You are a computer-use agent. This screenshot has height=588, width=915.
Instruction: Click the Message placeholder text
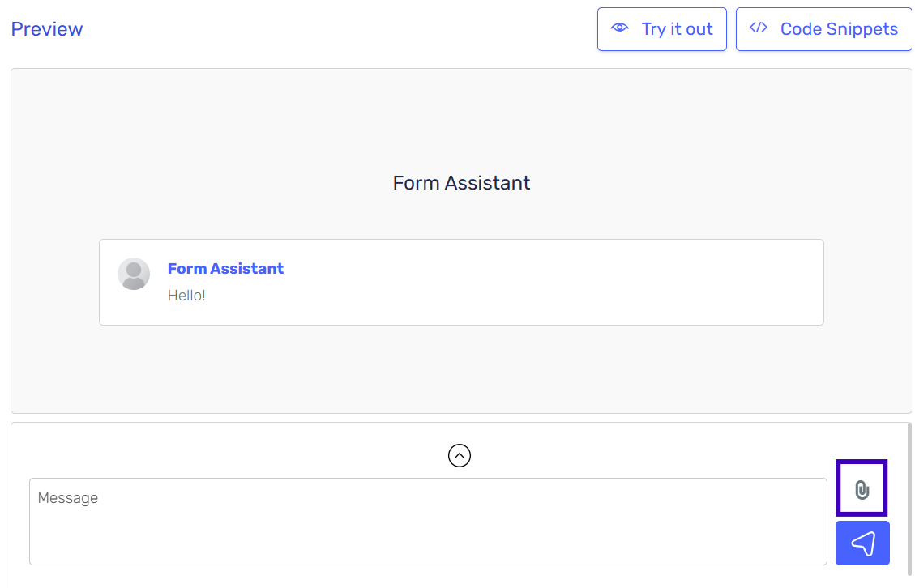click(68, 498)
